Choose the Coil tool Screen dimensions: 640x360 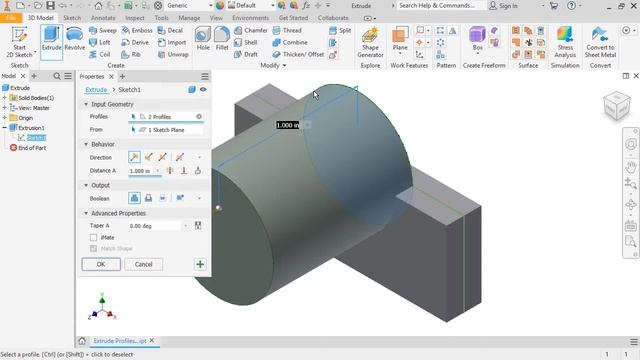(100, 54)
